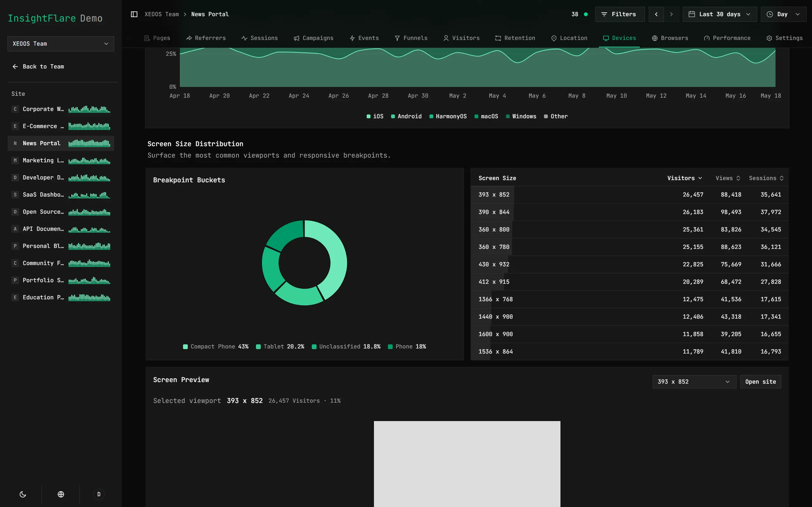Open the Settings tab
This screenshot has height=507, width=812.
pyautogui.click(x=784, y=38)
